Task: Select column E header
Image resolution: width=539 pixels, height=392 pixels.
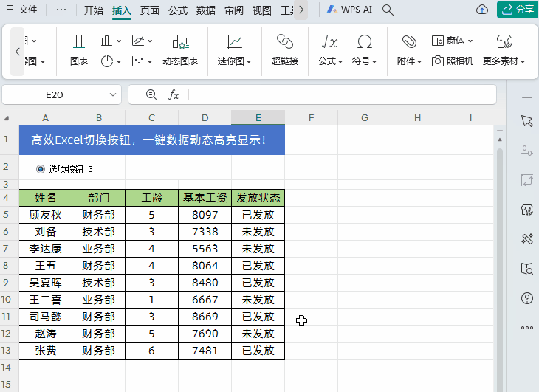Action: tap(258, 118)
